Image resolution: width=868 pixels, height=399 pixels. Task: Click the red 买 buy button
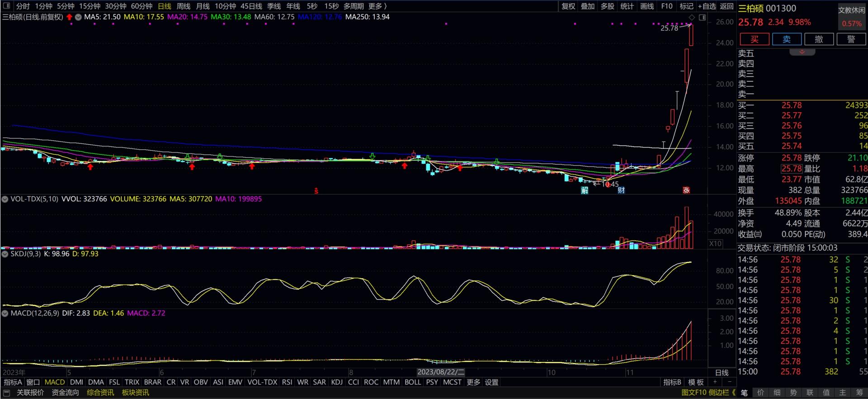coord(755,39)
